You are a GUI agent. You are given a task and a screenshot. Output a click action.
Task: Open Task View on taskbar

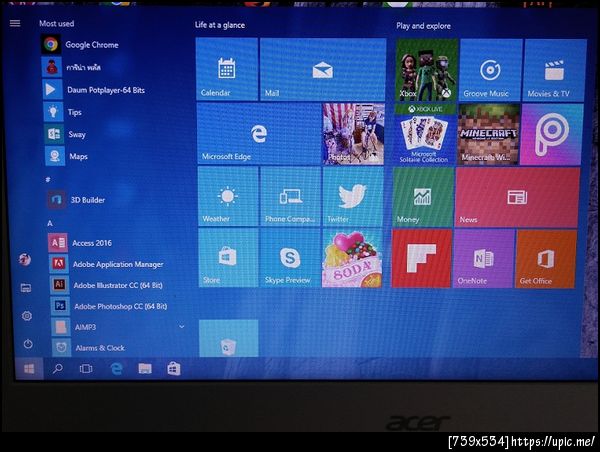point(86,369)
